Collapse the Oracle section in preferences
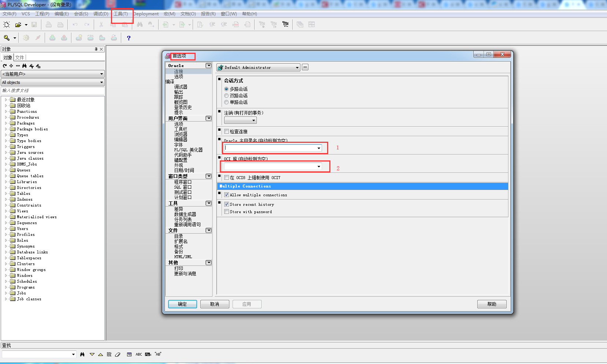 [x=208, y=66]
